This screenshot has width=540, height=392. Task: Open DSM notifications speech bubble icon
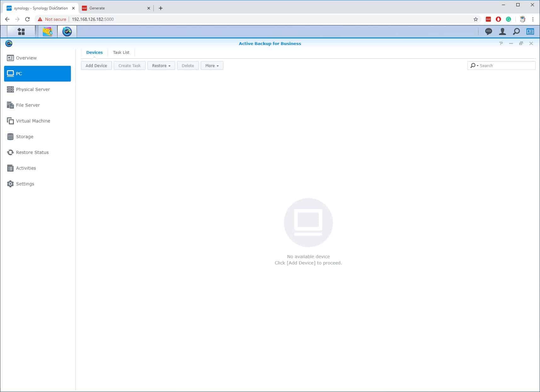click(489, 31)
